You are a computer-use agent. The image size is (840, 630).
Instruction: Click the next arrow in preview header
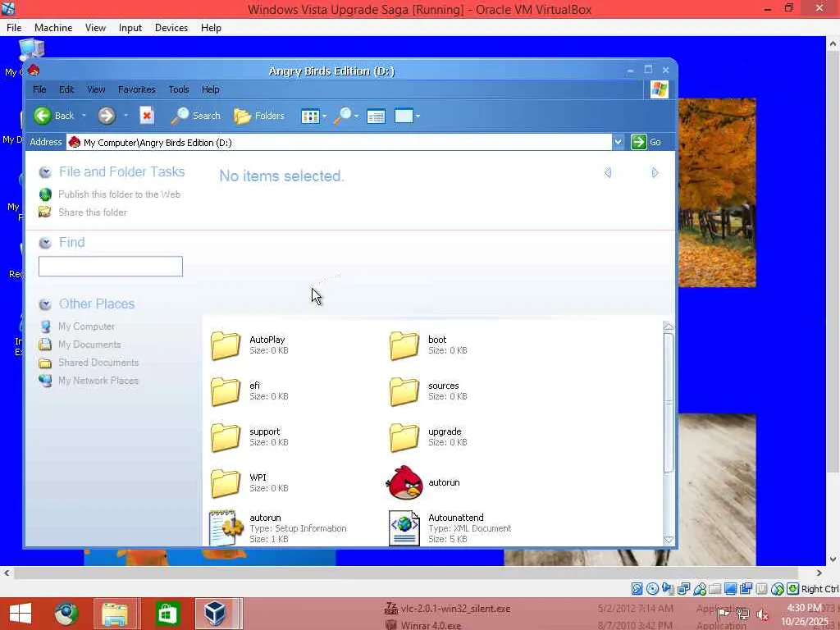click(655, 172)
